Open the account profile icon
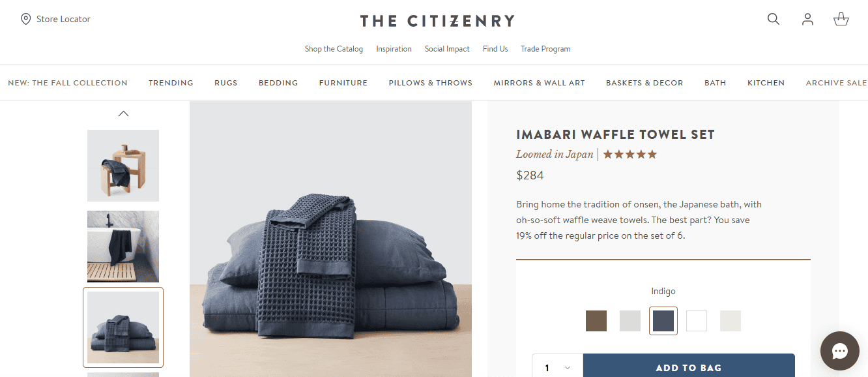868x377 pixels. 808,19
